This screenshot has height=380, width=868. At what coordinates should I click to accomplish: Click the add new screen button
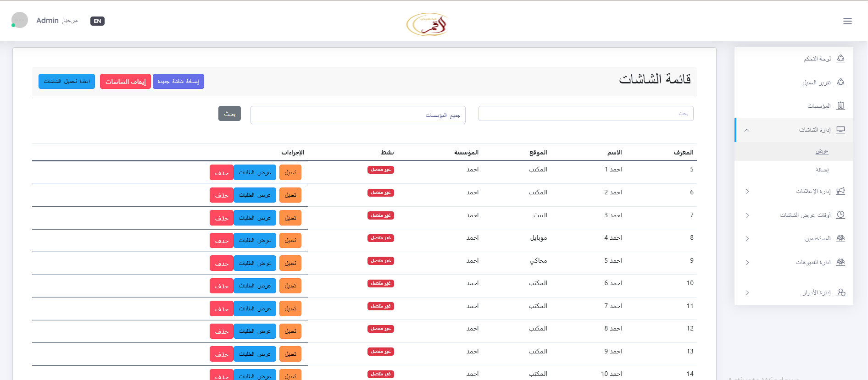tap(178, 82)
